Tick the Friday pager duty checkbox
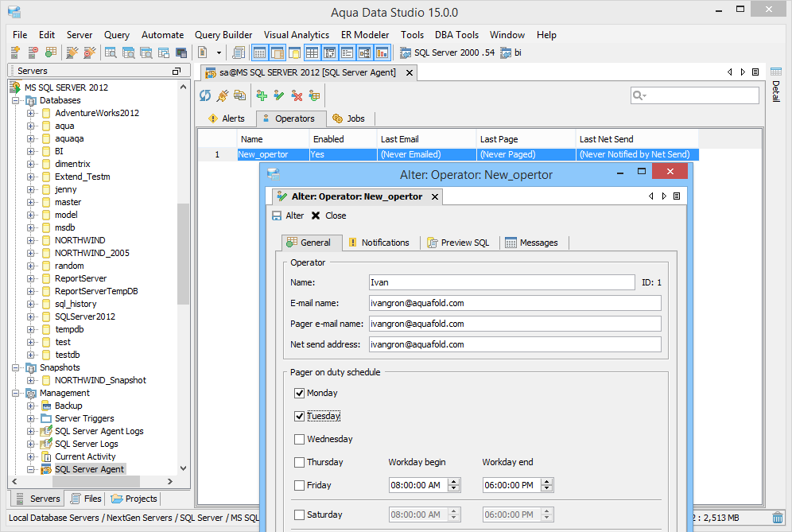 pyautogui.click(x=300, y=485)
